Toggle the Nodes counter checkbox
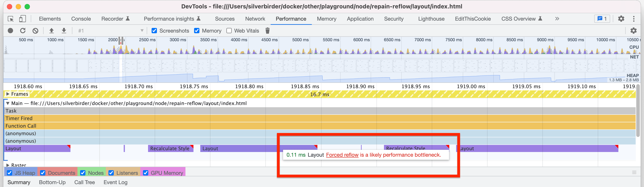The image size is (644, 187). click(83, 173)
